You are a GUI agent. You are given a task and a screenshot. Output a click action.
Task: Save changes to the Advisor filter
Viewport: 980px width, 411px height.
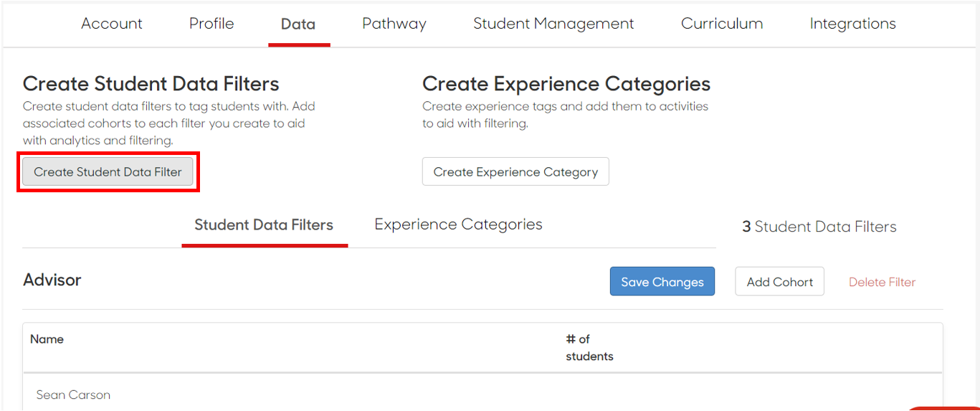point(662,282)
